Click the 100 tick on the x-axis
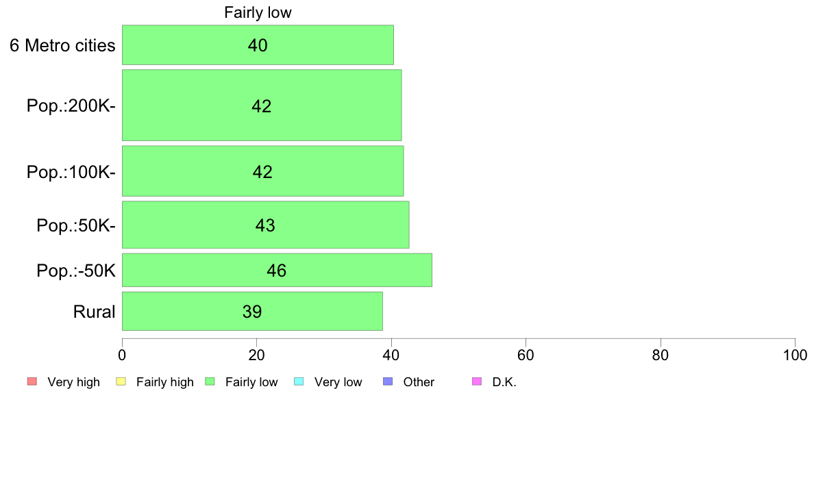 pyautogui.click(x=795, y=355)
